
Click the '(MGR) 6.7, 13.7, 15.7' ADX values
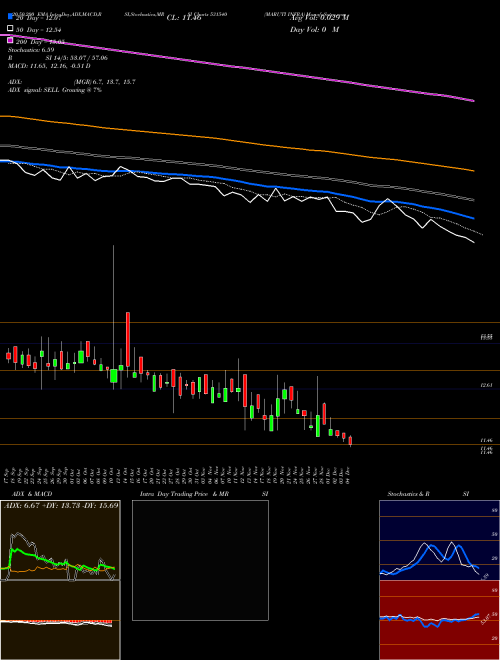[104, 82]
